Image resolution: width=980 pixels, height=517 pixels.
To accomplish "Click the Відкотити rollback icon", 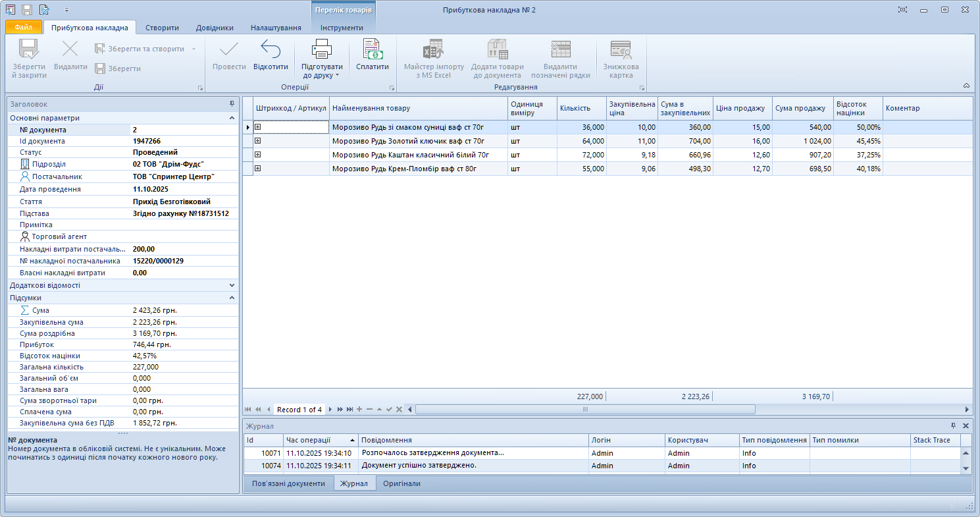I will point(271,50).
